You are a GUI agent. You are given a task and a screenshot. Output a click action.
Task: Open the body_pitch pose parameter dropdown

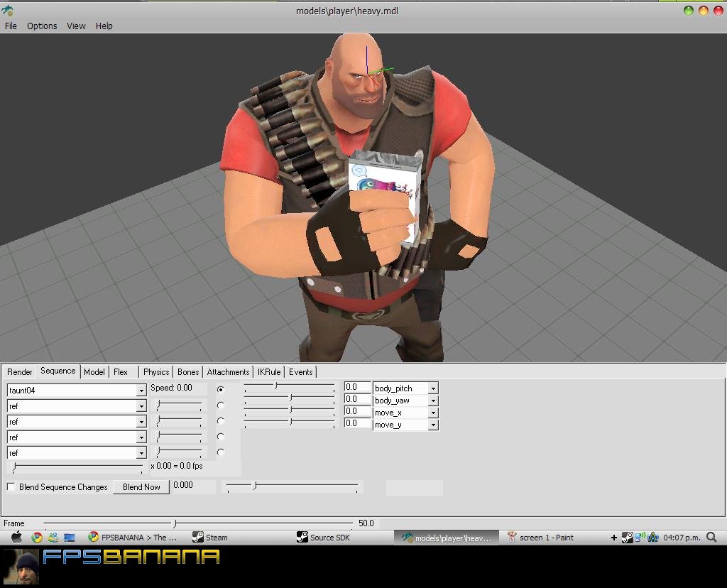pos(432,388)
